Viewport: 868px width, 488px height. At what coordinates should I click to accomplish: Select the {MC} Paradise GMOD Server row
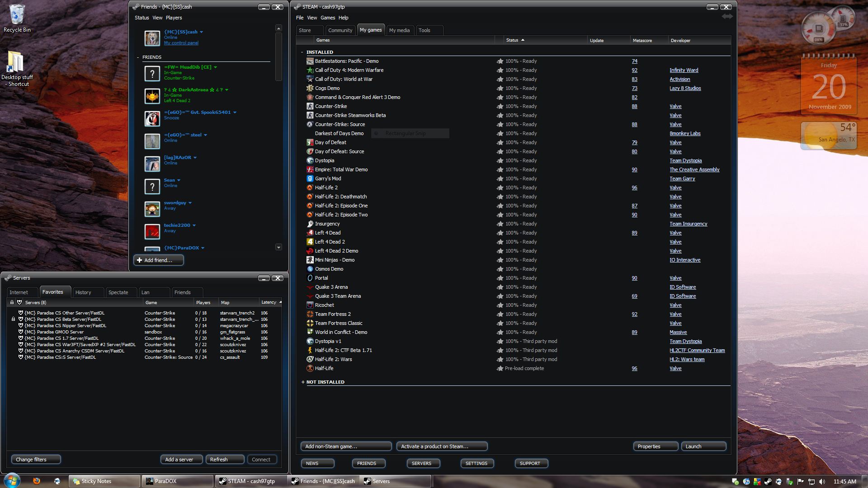(145, 332)
